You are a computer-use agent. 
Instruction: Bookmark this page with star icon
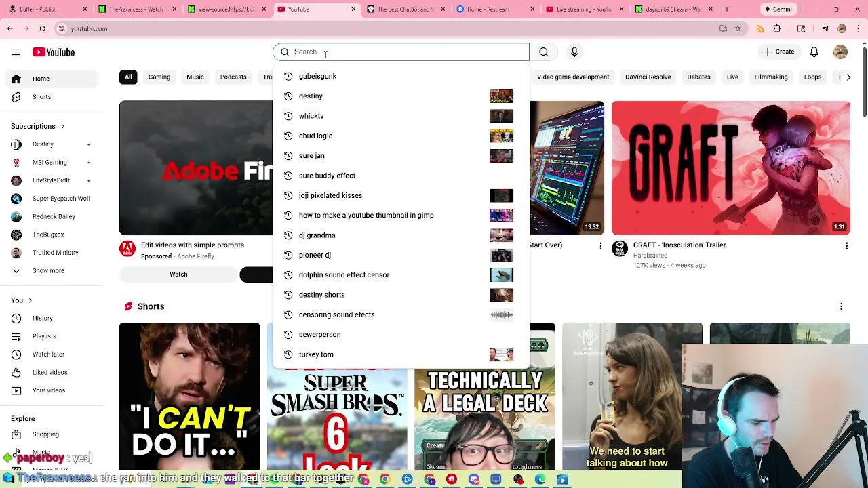coord(738,28)
